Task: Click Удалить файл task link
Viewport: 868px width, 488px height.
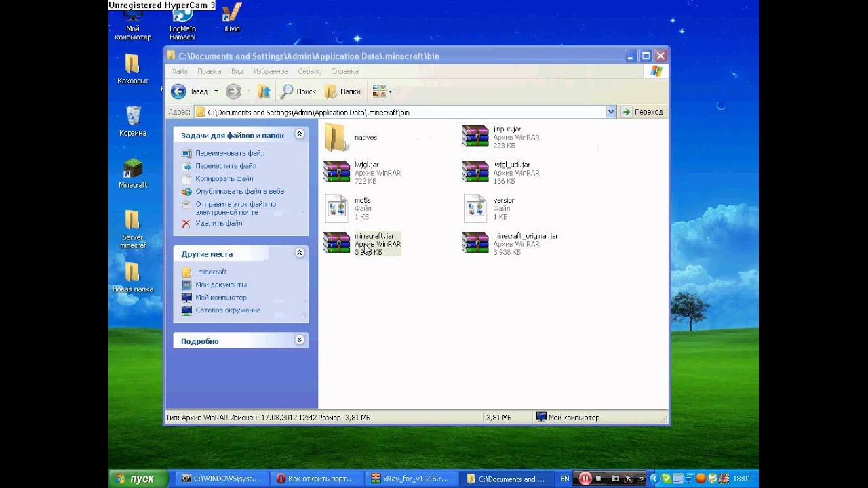Action: (x=219, y=223)
